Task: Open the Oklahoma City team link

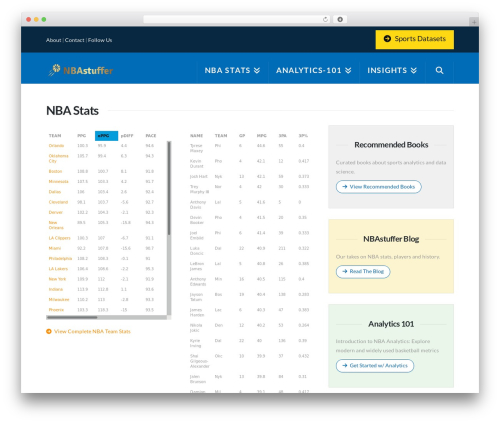Action: (58, 158)
